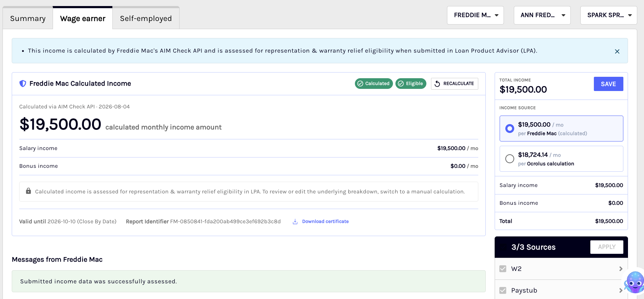This screenshot has height=299, width=644.
Task: Toggle the Paystub source checkbox
Action: 503,290
